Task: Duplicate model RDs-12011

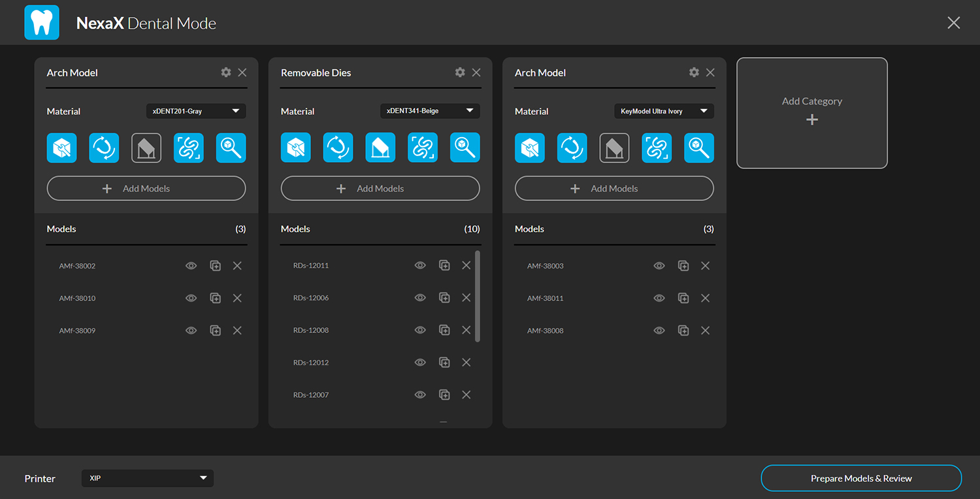Action: pyautogui.click(x=444, y=265)
